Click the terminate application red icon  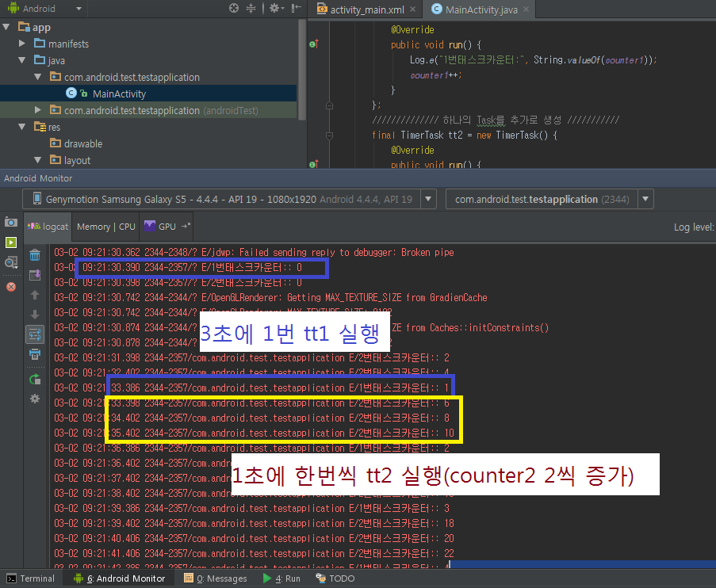tap(11, 287)
